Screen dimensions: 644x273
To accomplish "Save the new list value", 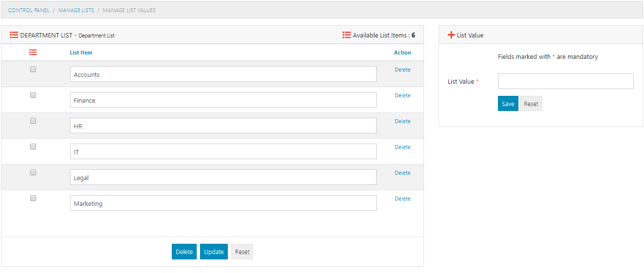I will click(508, 104).
